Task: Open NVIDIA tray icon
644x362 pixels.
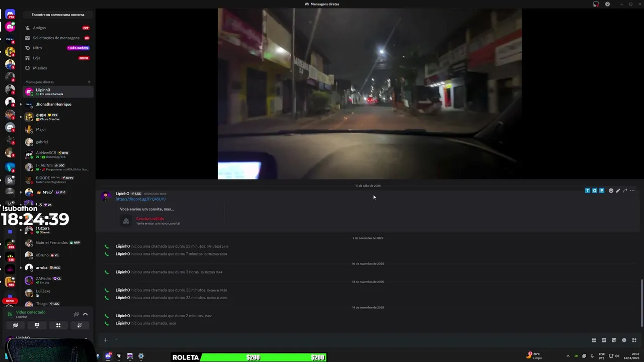Action: [x=576, y=356]
